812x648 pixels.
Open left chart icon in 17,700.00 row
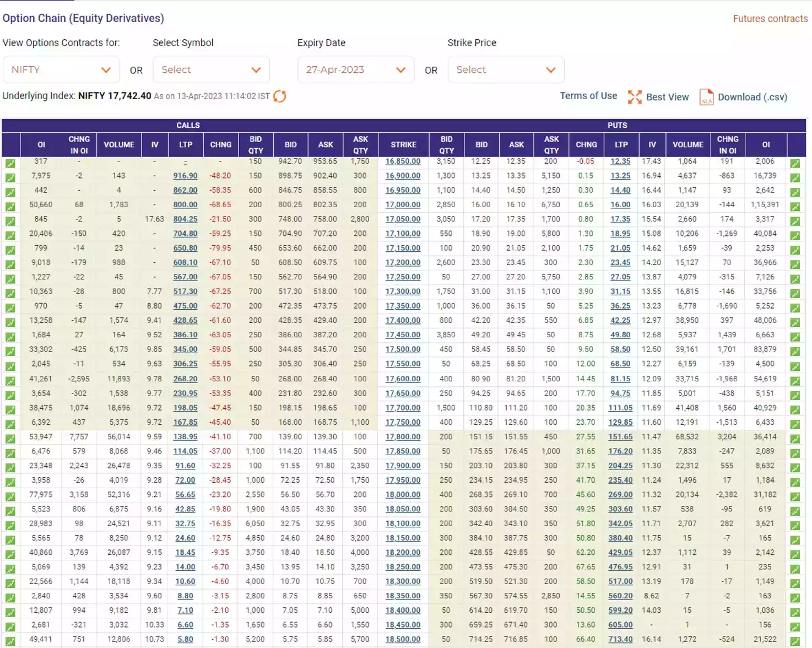pyautogui.click(x=10, y=409)
